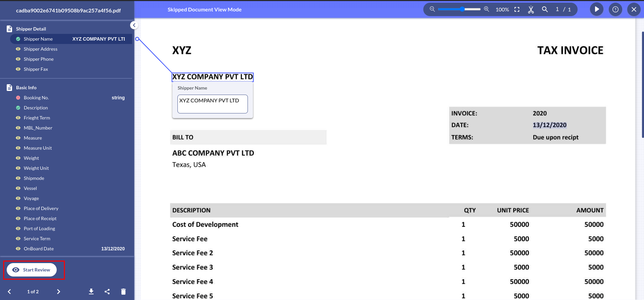Viewport: 644px width, 300px height.
Task: Select Place of Receipt field
Action: 71,218
